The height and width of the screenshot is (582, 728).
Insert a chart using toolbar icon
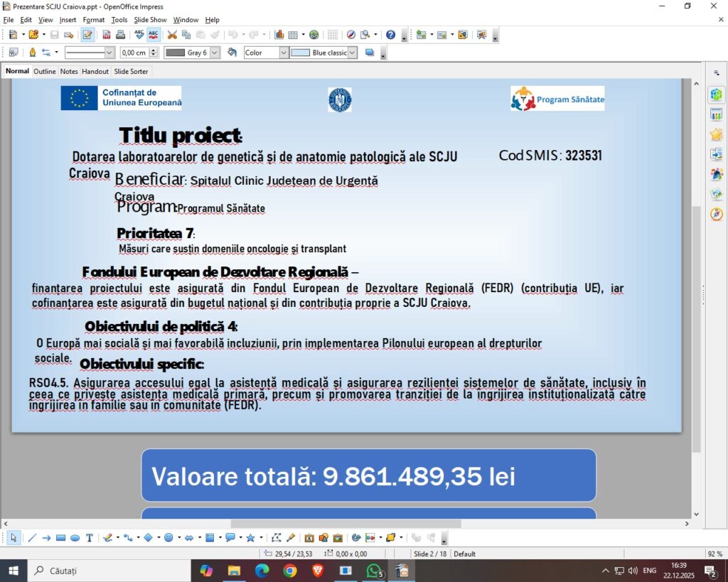pyautogui.click(x=279, y=34)
